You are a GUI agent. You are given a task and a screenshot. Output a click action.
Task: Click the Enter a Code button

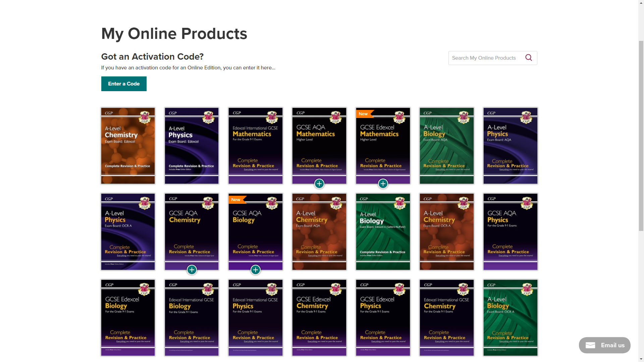(124, 84)
